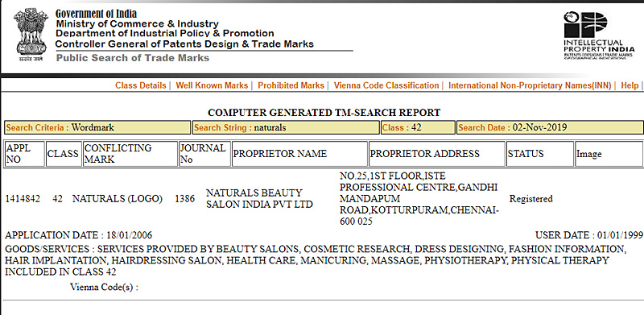The image size is (644, 315).
Task: Open Vienna Code Classification link
Action: tap(386, 85)
